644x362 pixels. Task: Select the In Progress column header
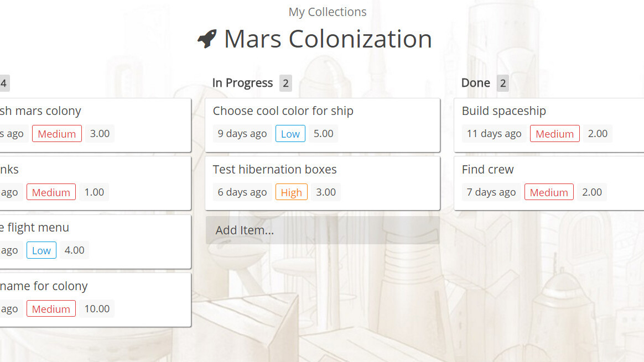242,83
